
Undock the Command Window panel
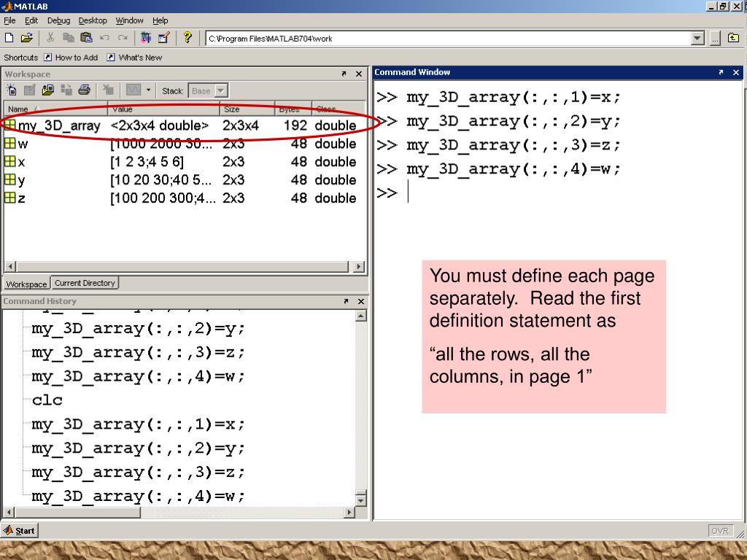click(721, 72)
